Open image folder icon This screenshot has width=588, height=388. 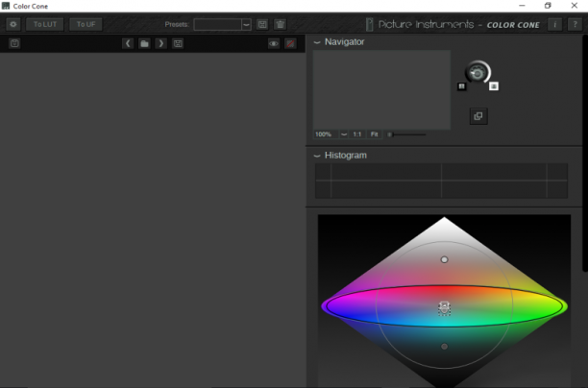coord(144,43)
